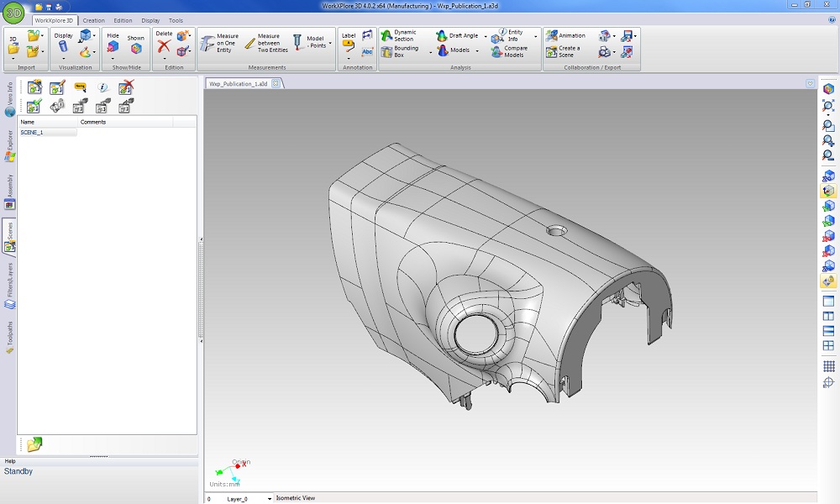Open the Creation ribbon tab

pos(93,20)
